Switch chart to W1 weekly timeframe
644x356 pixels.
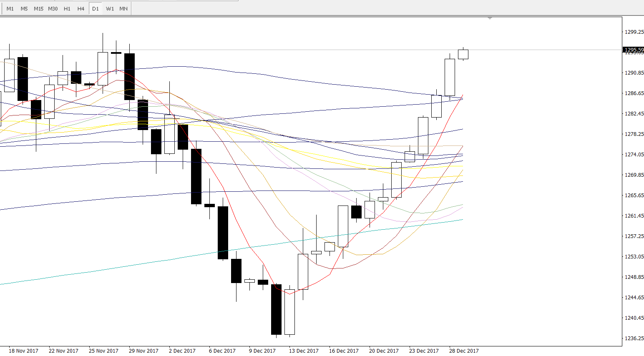coord(110,9)
